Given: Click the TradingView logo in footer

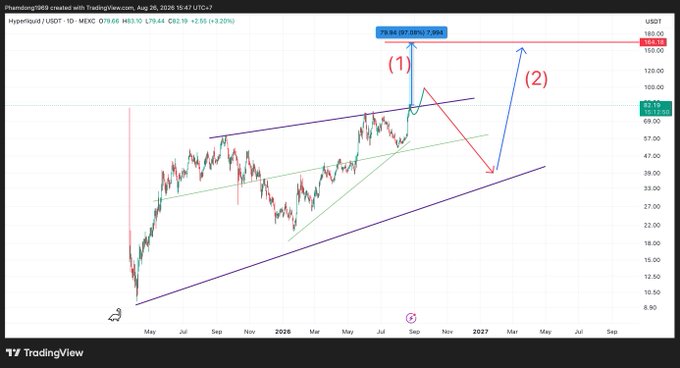Looking at the screenshot, I should tap(45, 353).
